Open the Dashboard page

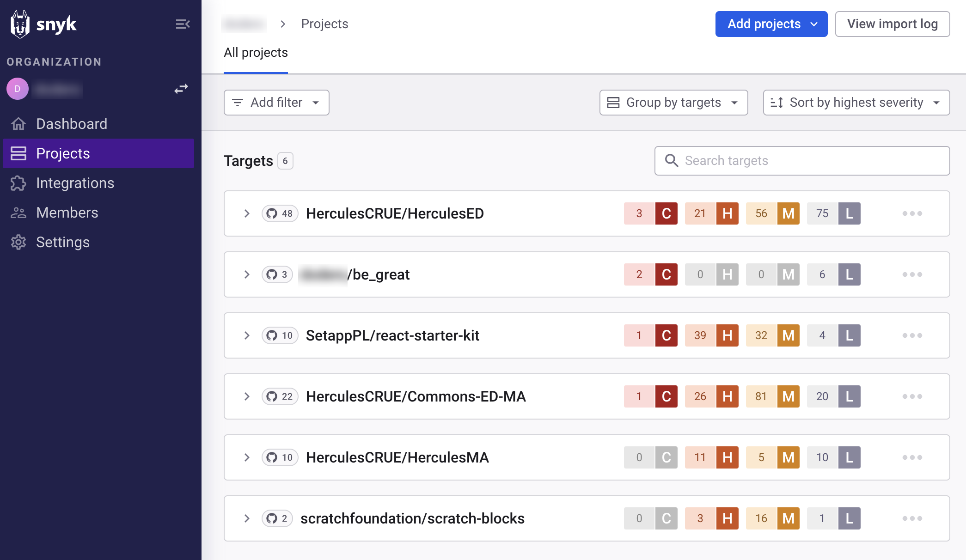tap(98, 124)
